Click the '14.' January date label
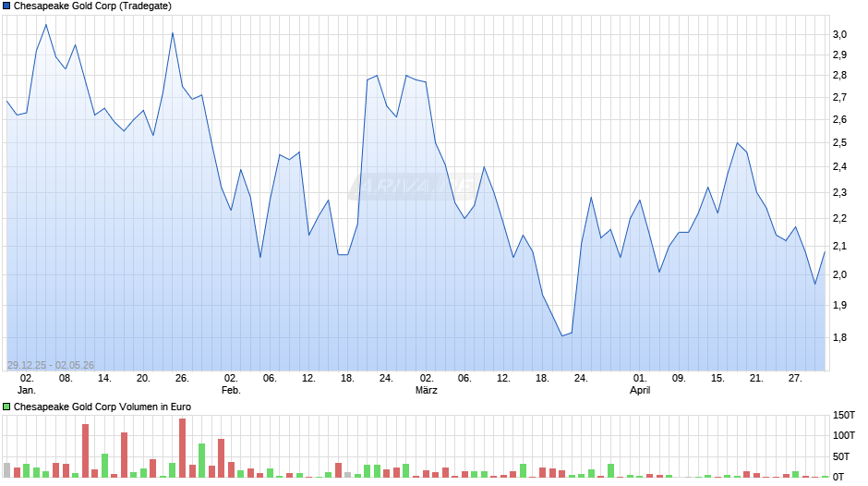The image size is (868, 486). pos(104,379)
